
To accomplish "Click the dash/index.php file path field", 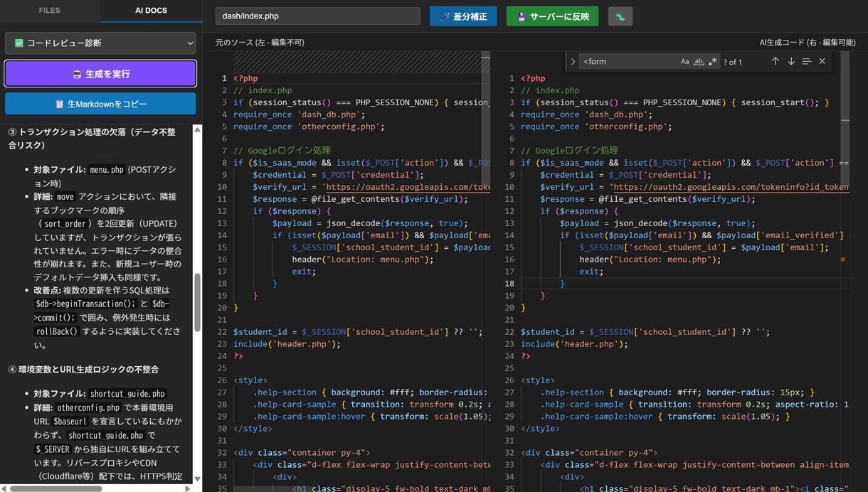I will (317, 16).
